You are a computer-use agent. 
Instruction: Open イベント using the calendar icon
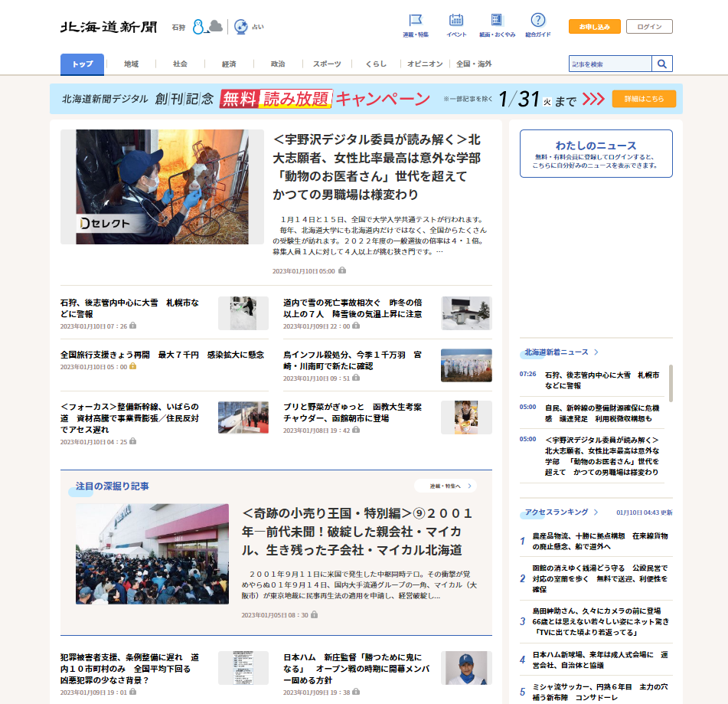[456, 21]
